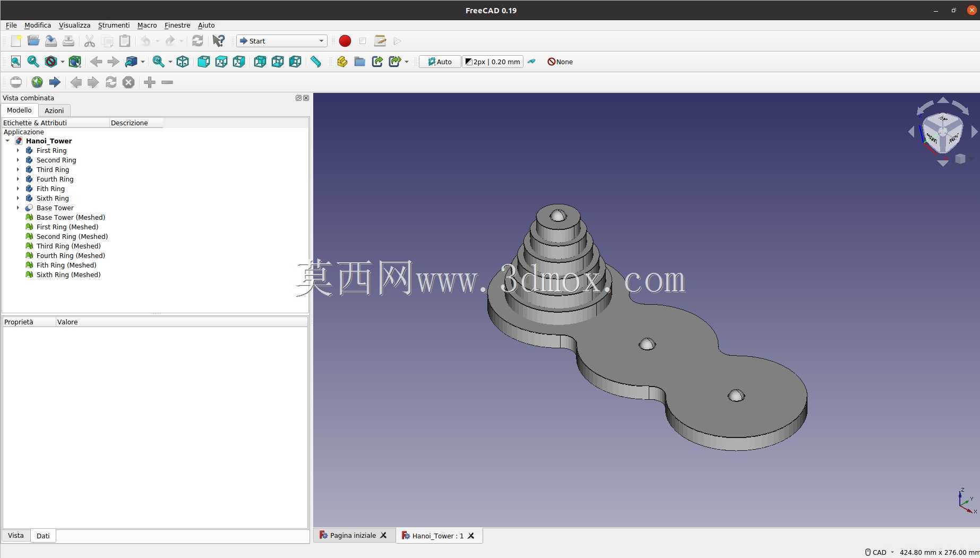Click the Auto snapping button
This screenshot has width=980, height=558.
point(440,62)
